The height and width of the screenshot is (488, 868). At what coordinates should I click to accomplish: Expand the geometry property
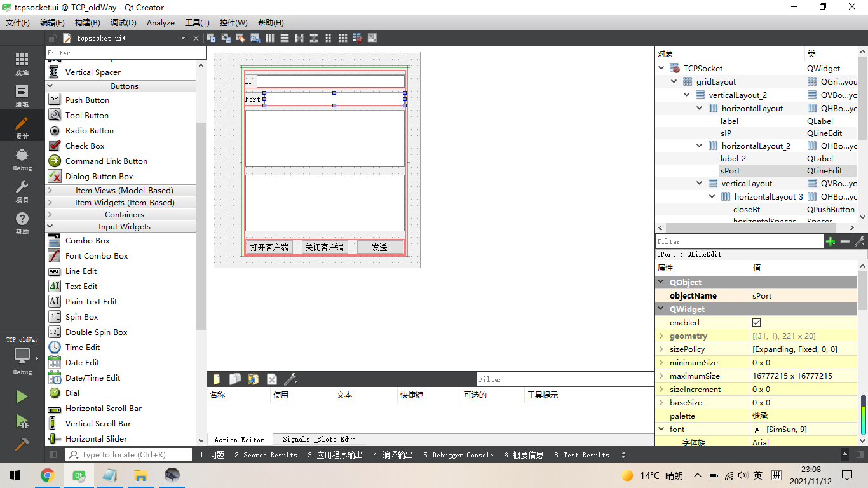[x=661, y=335]
